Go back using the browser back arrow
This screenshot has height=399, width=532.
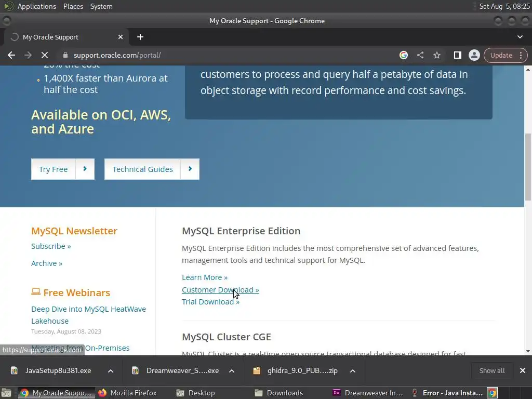(x=11, y=55)
